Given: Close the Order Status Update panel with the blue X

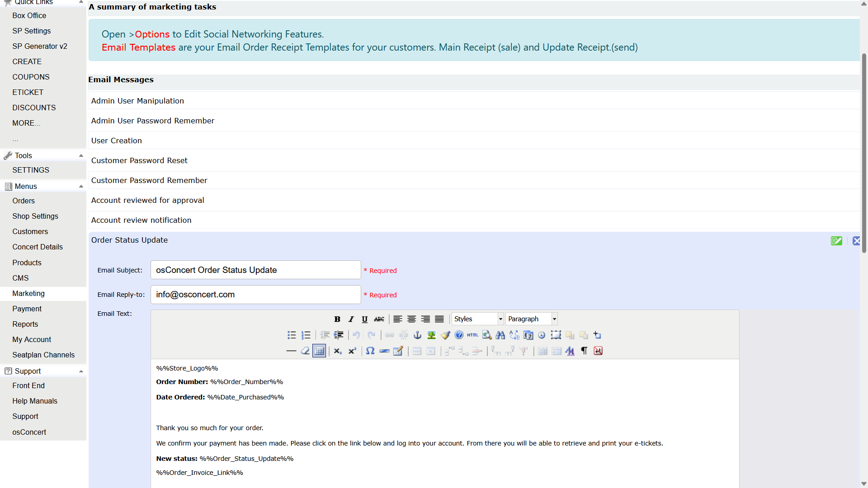Looking at the screenshot, I should [856, 241].
